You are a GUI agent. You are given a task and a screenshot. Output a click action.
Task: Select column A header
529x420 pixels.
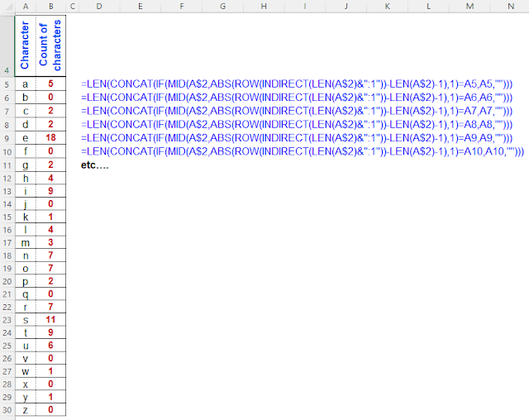[26, 6]
